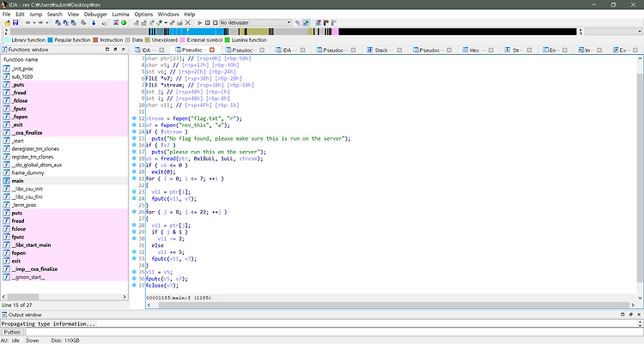Expand the back-navigation history dropdown arrow
The image size is (644, 344).
coord(34,22)
